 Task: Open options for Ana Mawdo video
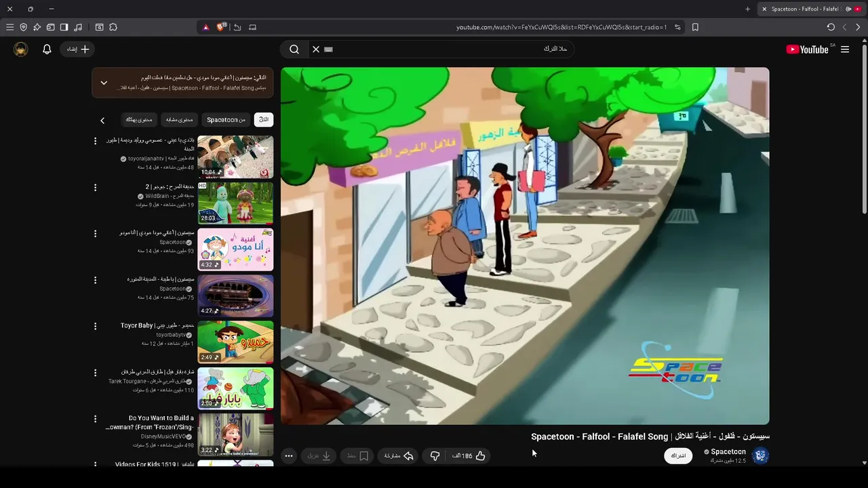click(x=95, y=233)
